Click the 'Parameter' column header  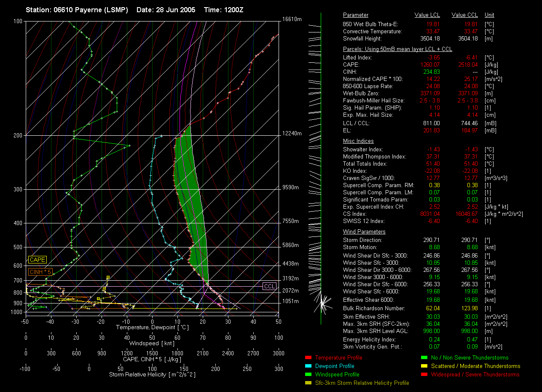click(x=356, y=15)
